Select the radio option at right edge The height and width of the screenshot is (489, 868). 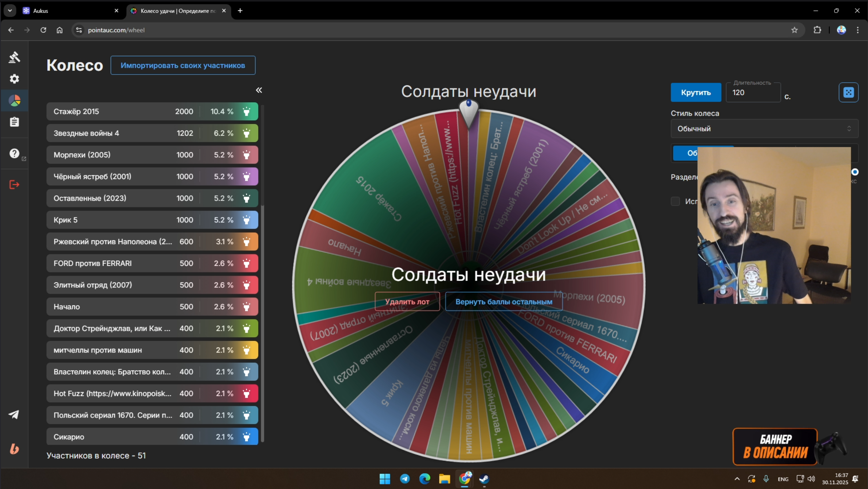855,172
